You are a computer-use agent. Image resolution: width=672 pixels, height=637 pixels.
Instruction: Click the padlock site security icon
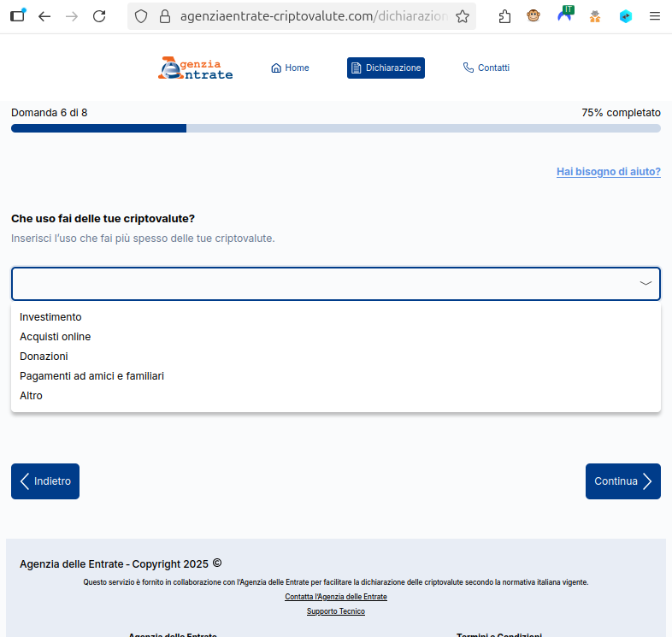[166, 16]
